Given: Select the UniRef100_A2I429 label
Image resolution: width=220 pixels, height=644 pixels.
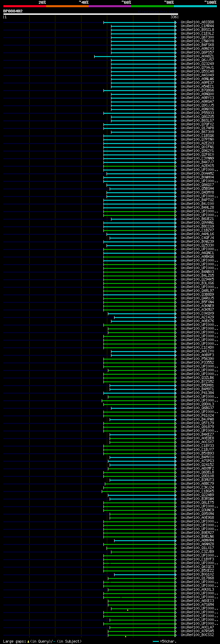Looking at the screenshot, I should click(197, 317).
